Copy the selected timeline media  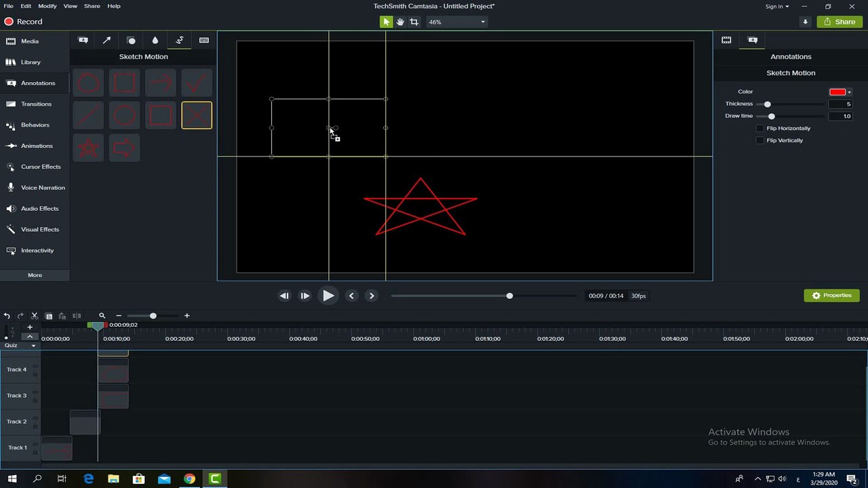pyautogui.click(x=49, y=316)
